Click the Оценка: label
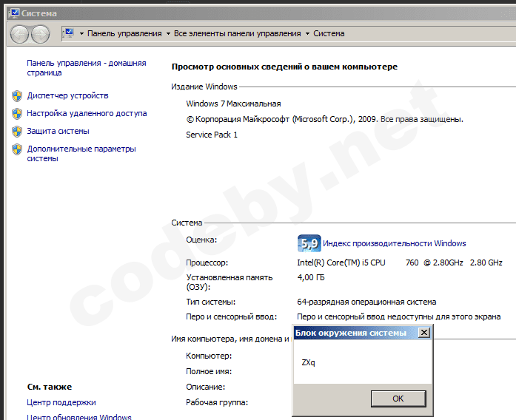This screenshot has width=516, height=420. click(201, 240)
